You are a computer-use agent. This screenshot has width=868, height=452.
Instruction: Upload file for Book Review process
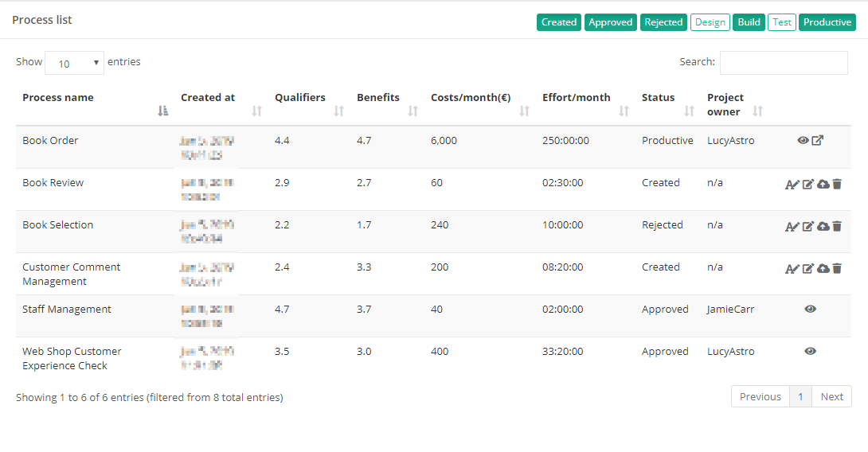[x=823, y=185]
